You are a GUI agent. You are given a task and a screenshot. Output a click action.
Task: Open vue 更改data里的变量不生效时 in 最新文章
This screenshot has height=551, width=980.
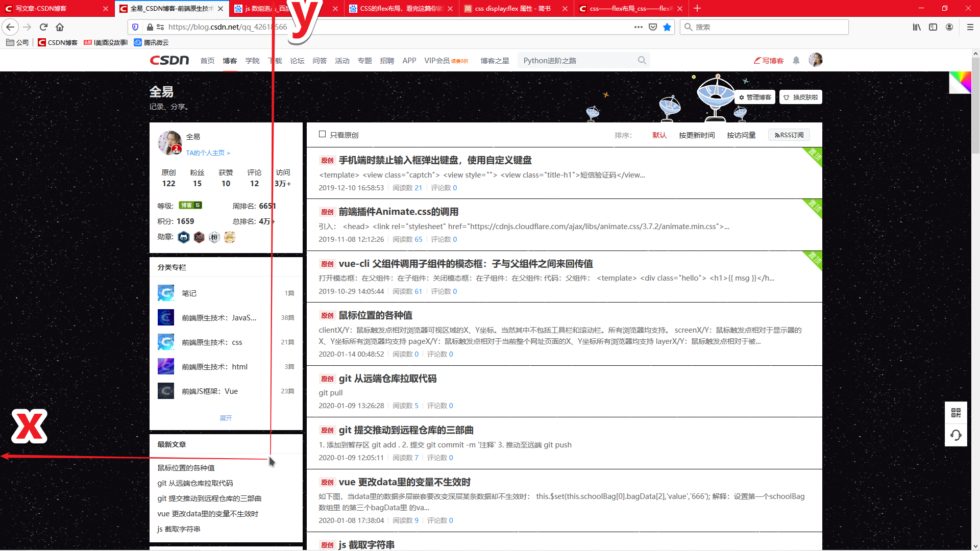[x=208, y=513]
